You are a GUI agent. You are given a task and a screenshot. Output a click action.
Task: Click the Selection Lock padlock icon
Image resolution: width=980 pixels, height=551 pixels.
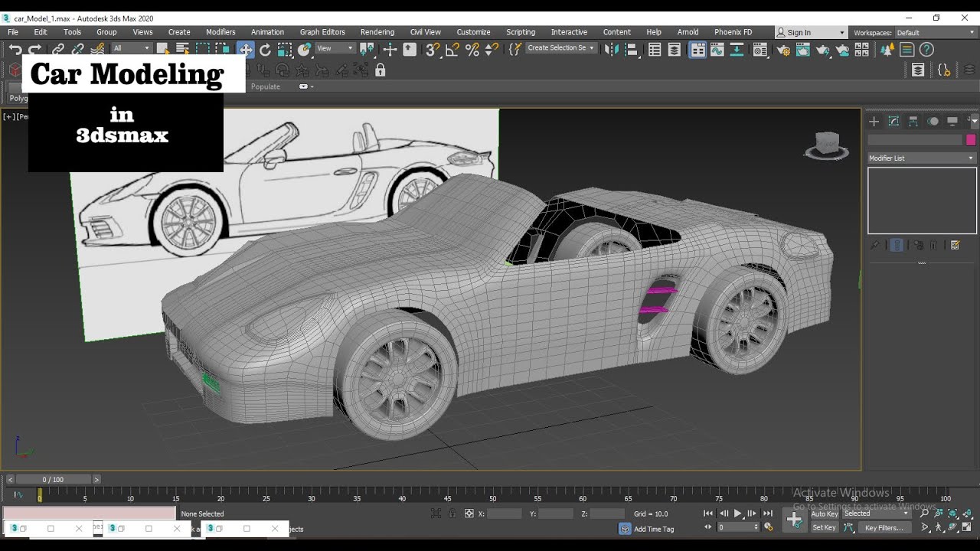[452, 514]
